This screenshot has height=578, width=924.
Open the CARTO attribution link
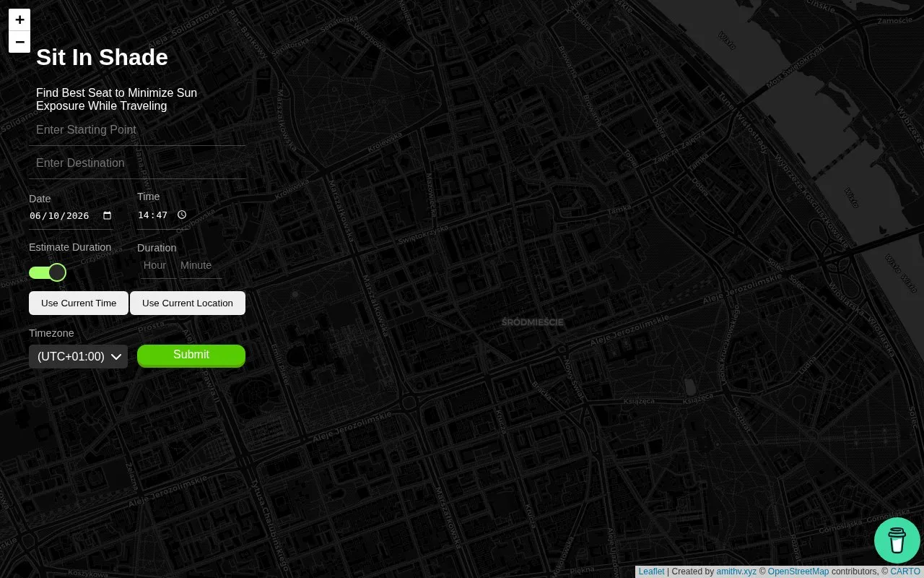click(905, 571)
